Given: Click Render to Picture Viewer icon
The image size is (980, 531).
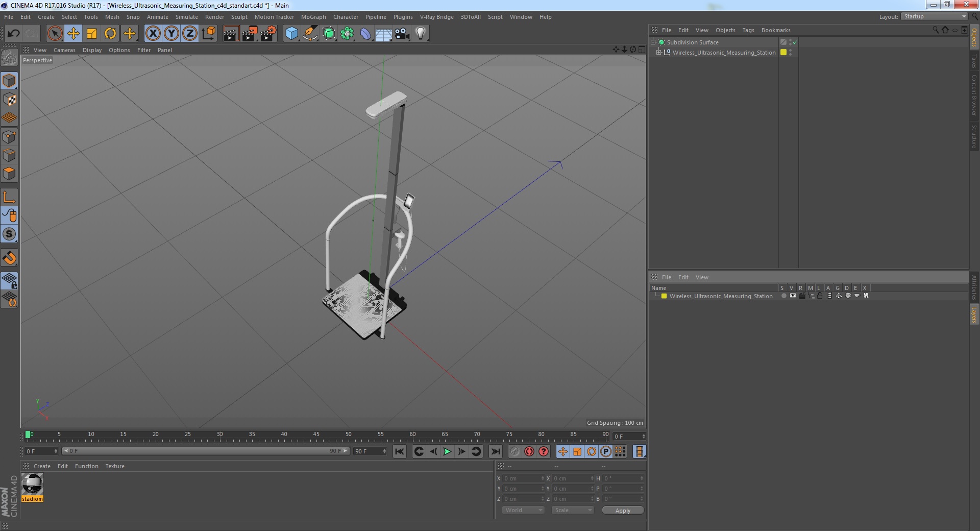Looking at the screenshot, I should coord(250,34).
